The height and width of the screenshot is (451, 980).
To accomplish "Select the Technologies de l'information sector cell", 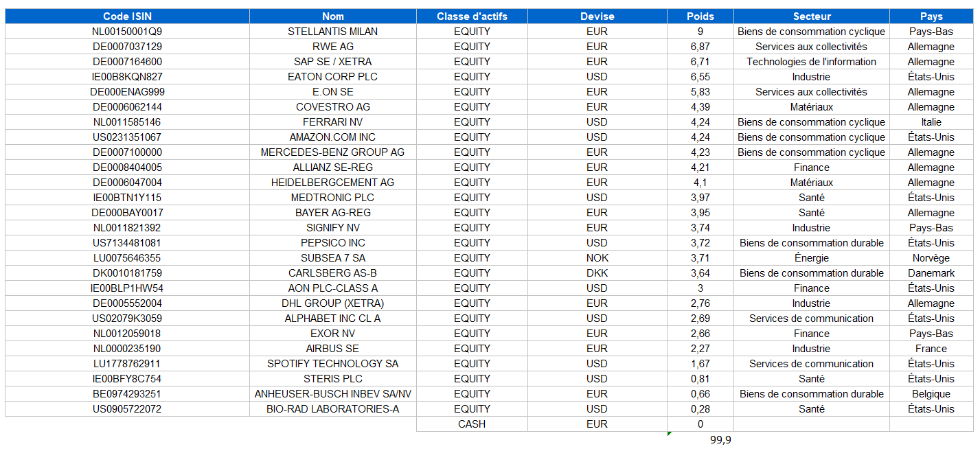I will pos(811,62).
